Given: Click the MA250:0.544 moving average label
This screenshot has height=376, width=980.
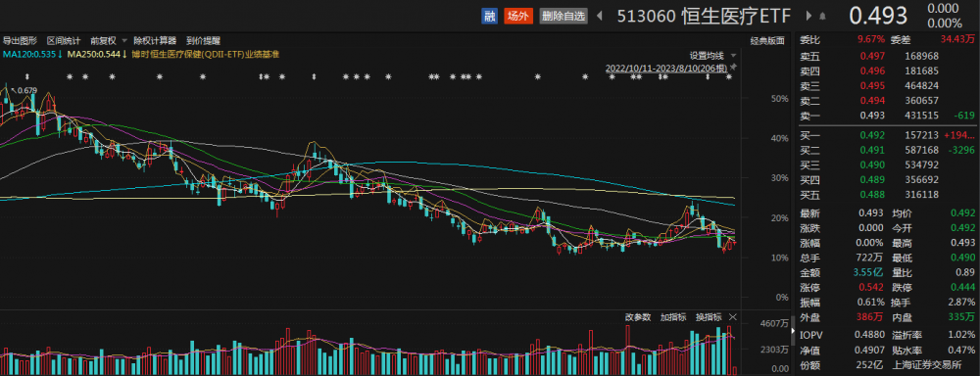Looking at the screenshot, I should click(97, 54).
